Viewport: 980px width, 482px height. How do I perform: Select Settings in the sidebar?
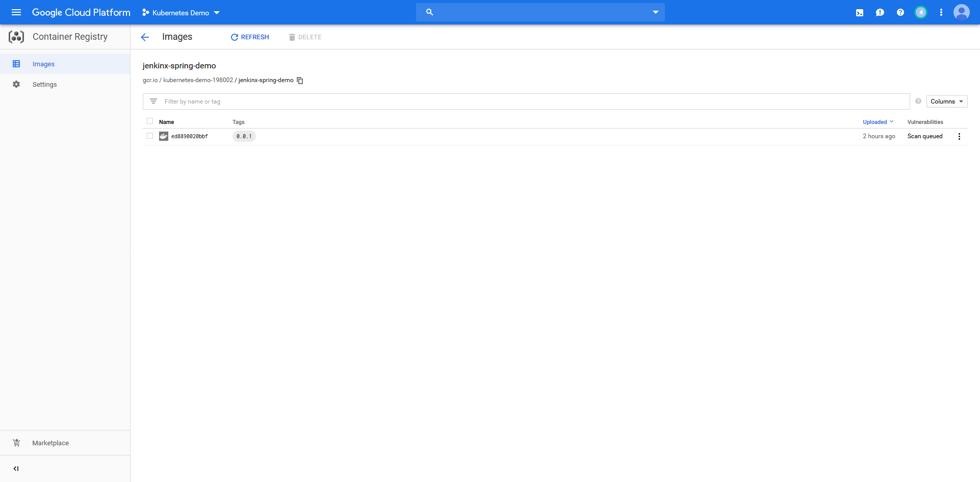tap(44, 85)
